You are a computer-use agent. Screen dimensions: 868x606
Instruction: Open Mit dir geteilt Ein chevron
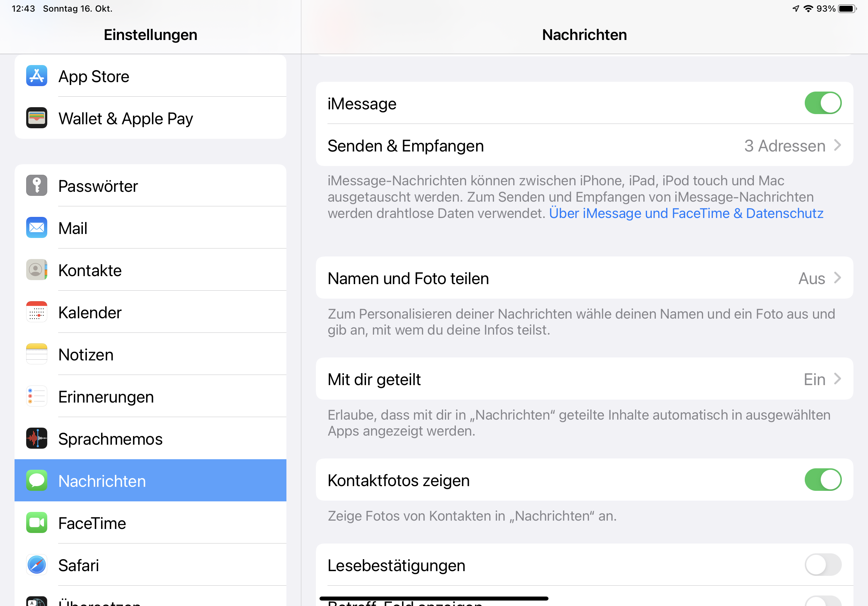coord(837,379)
